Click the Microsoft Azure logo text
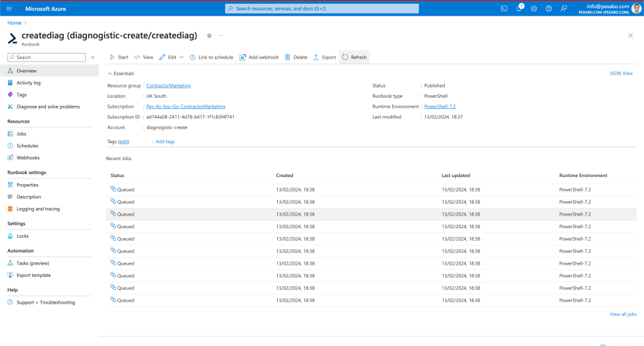 tap(45, 9)
